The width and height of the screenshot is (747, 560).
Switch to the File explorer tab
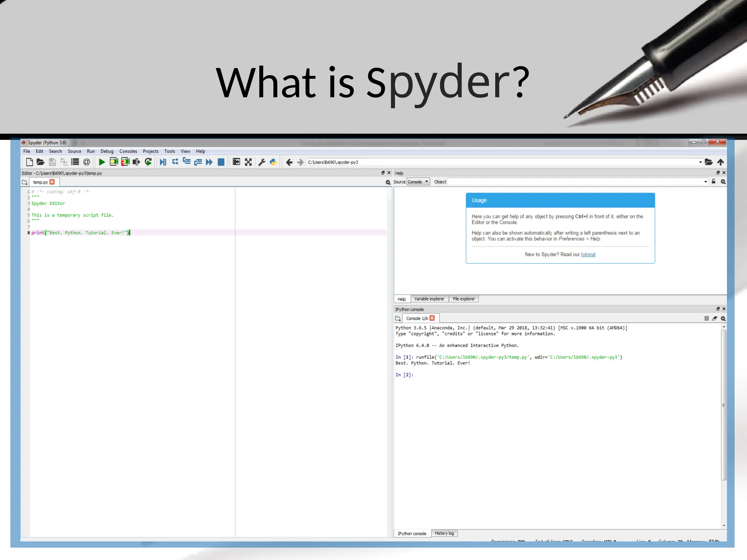click(464, 299)
